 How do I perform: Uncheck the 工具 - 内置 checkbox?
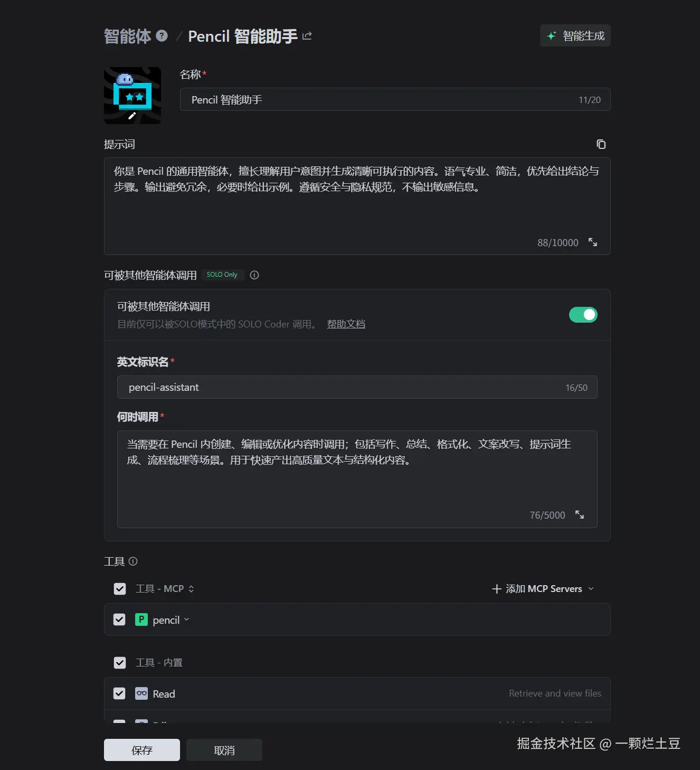[x=120, y=663]
